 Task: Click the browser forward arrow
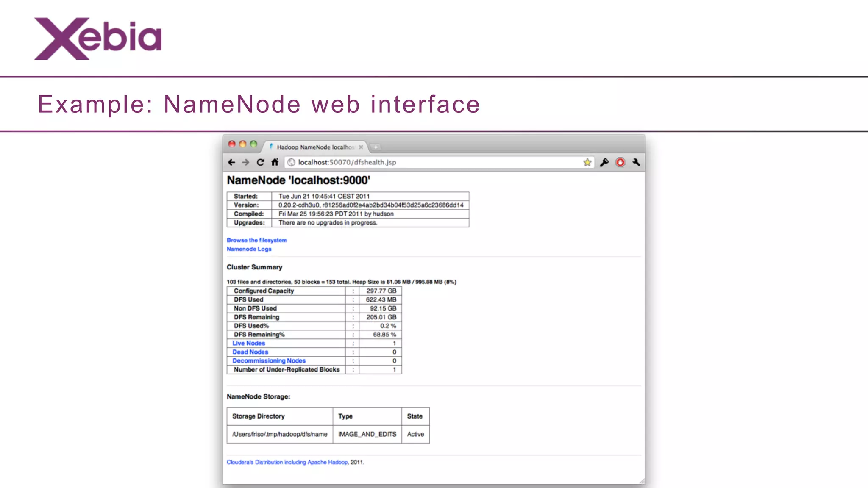click(x=245, y=162)
